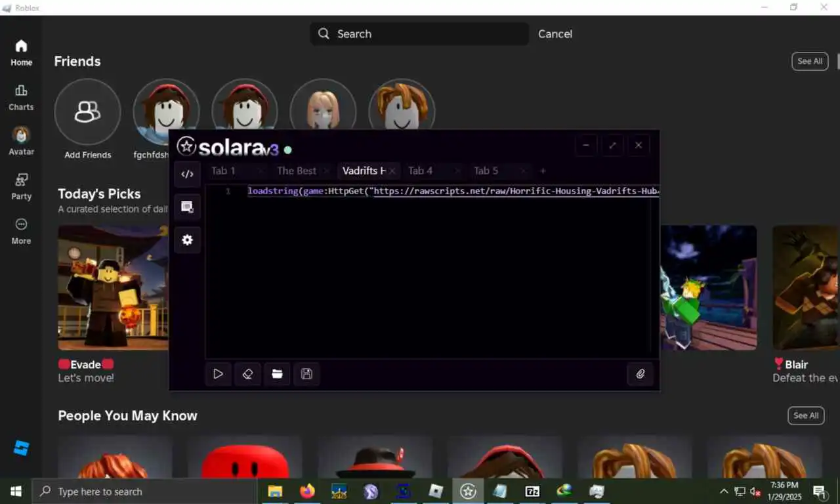Run the script with the Solara execute button
Image resolution: width=840 pixels, height=504 pixels.
pos(218,374)
